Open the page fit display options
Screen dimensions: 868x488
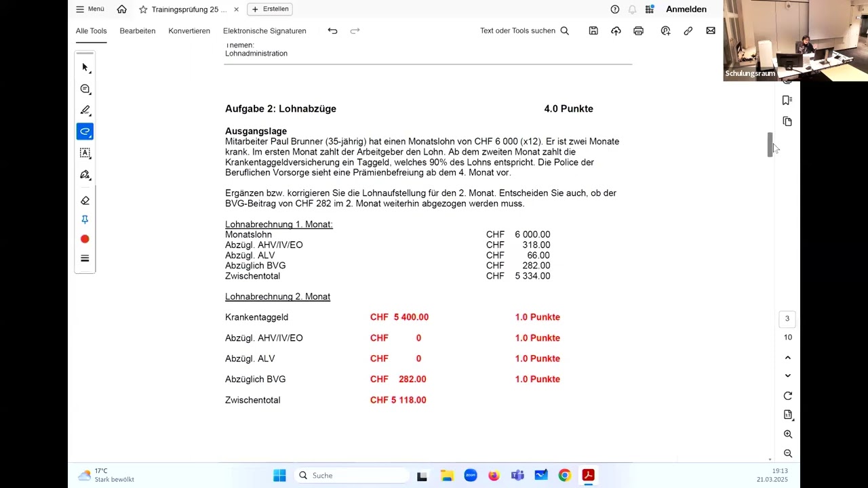tap(787, 415)
